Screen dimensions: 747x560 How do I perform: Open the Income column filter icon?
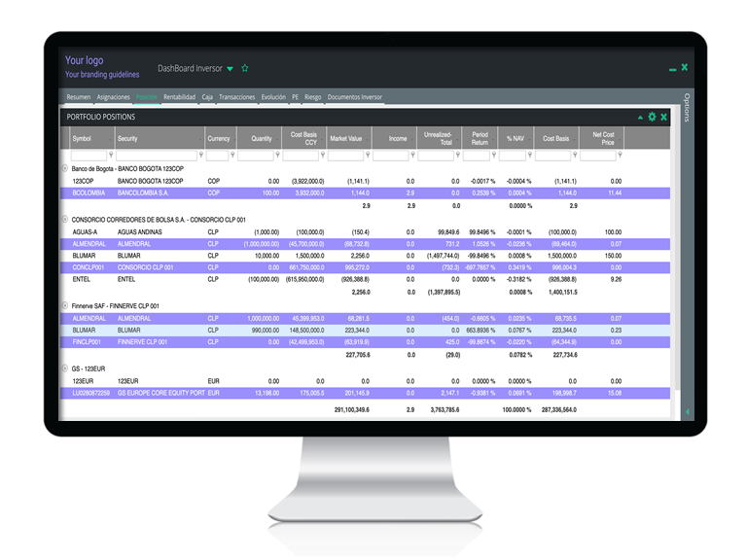(412, 155)
